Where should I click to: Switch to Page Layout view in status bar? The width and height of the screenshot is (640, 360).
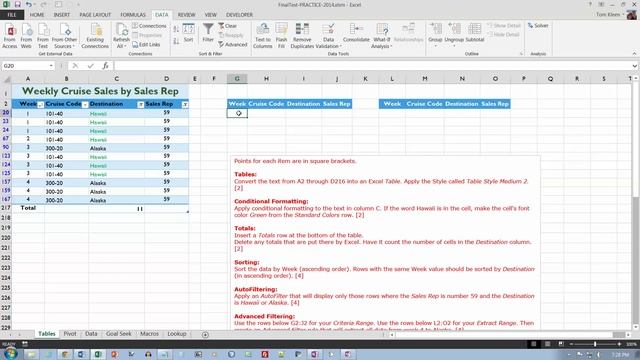[x=547, y=344]
